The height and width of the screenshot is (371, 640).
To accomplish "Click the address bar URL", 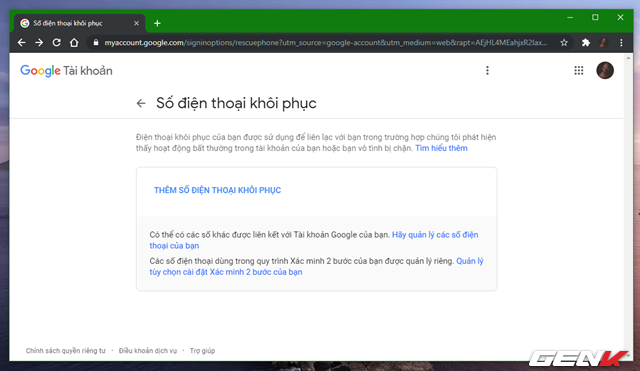I will [325, 42].
